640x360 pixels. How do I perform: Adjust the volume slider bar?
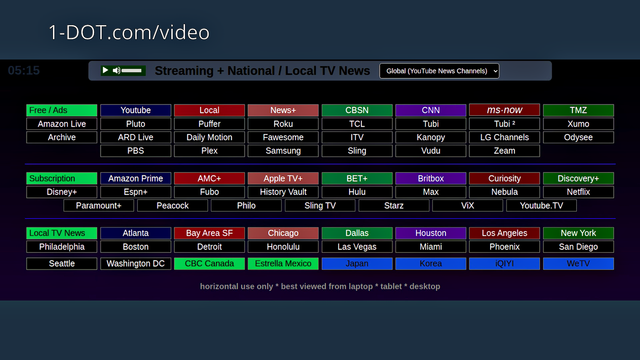(x=131, y=71)
